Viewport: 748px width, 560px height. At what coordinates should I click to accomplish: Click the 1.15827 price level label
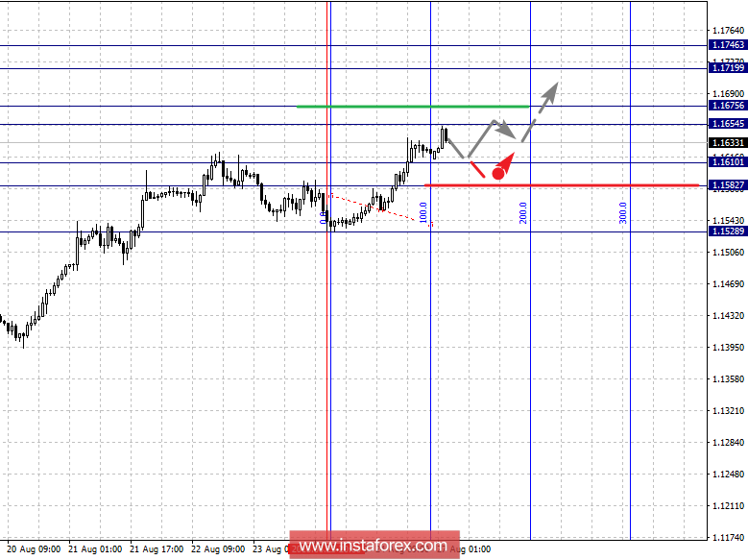pos(727,185)
